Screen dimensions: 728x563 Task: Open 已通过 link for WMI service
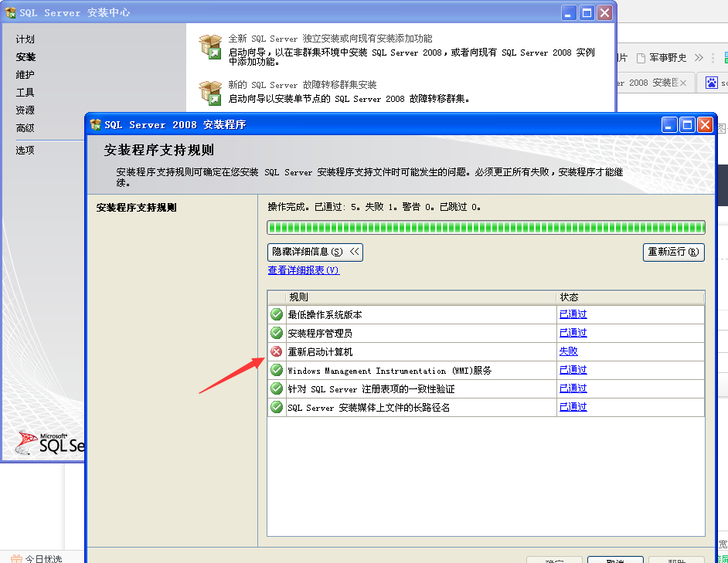pos(573,370)
